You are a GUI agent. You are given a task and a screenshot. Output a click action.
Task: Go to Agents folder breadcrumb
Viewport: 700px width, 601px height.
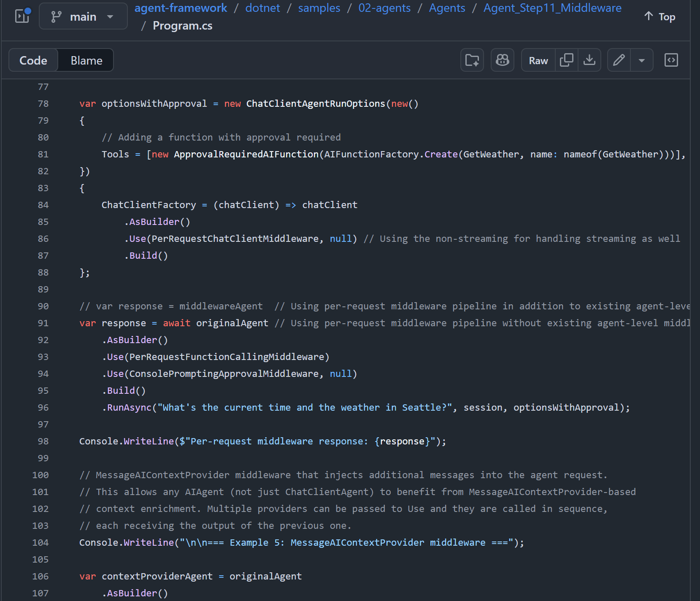click(447, 8)
